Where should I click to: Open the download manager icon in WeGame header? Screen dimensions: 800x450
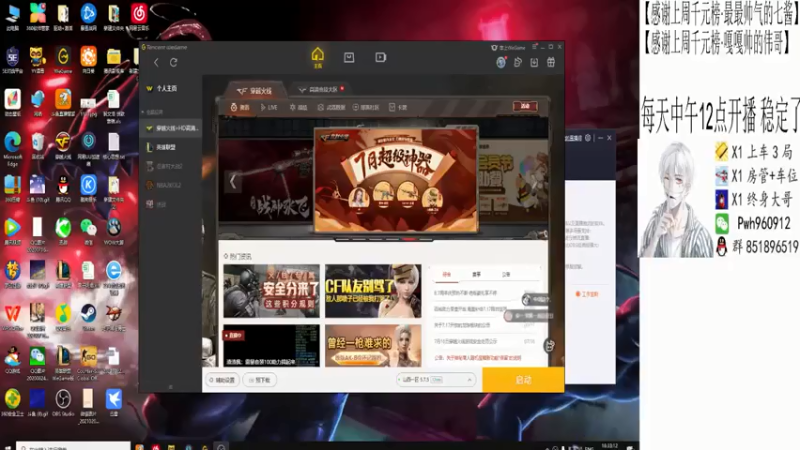click(x=534, y=62)
